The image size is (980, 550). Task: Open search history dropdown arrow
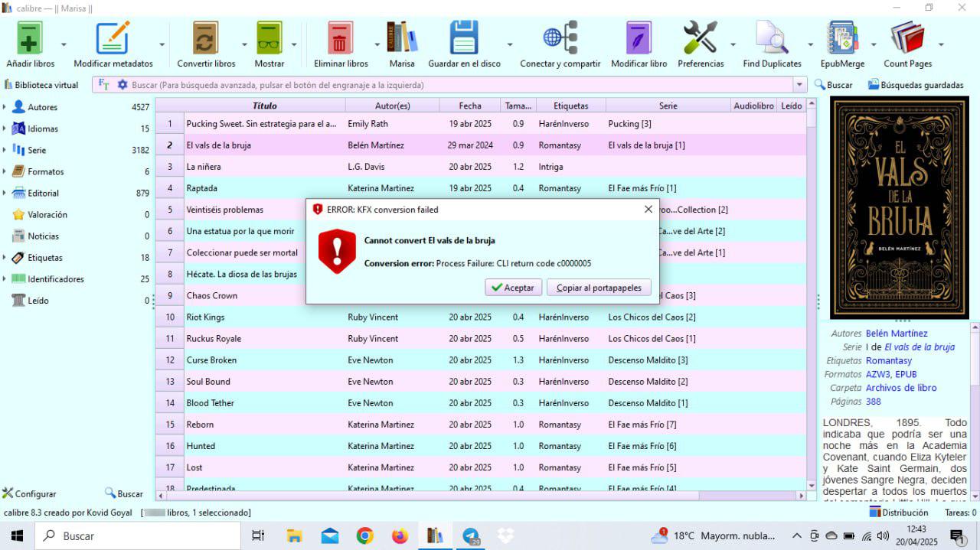800,85
